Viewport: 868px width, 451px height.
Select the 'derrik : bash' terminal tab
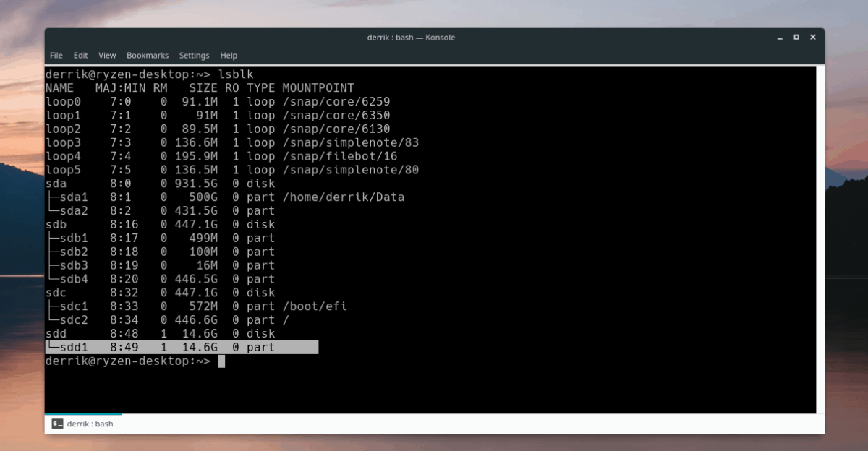(83, 424)
